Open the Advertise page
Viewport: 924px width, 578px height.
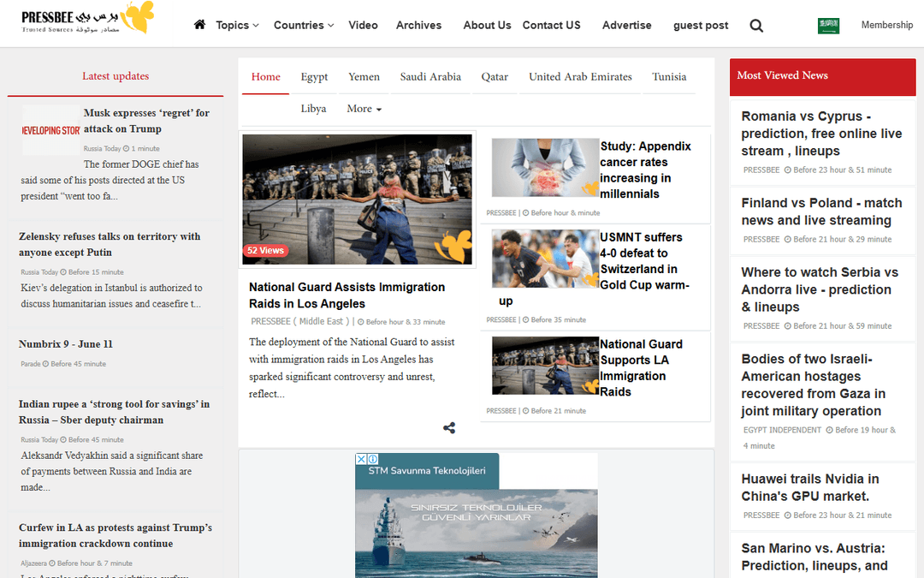[x=627, y=25]
